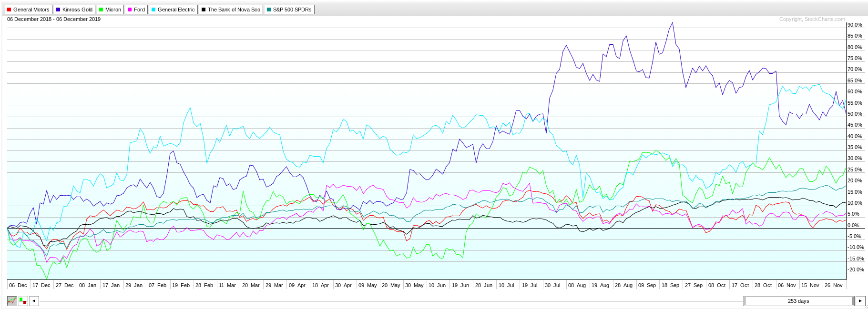Click the right scroll arrow button

click(860, 301)
